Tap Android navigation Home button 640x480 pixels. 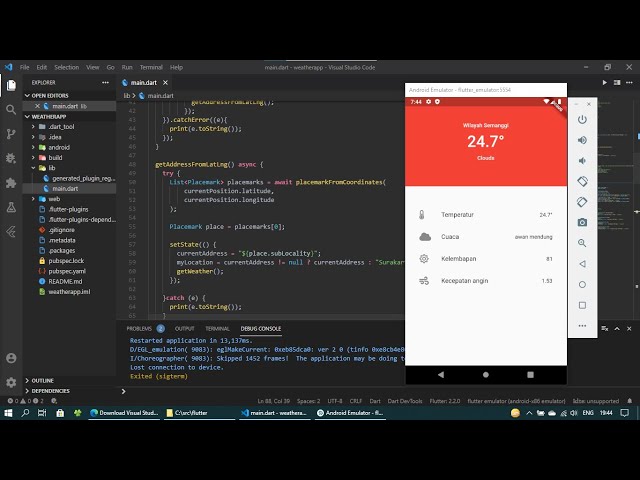486,375
